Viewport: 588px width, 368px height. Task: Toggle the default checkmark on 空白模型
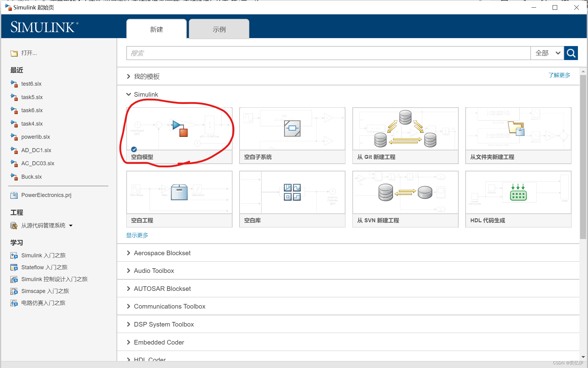tap(134, 149)
